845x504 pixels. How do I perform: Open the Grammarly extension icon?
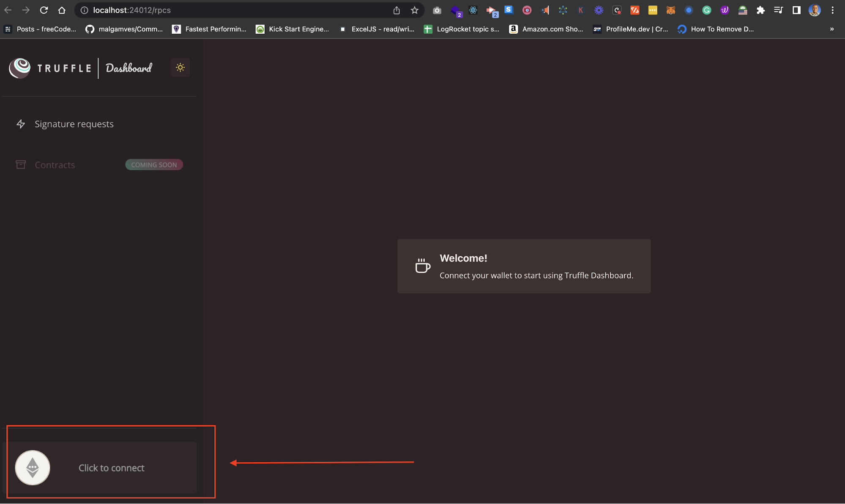coord(706,10)
